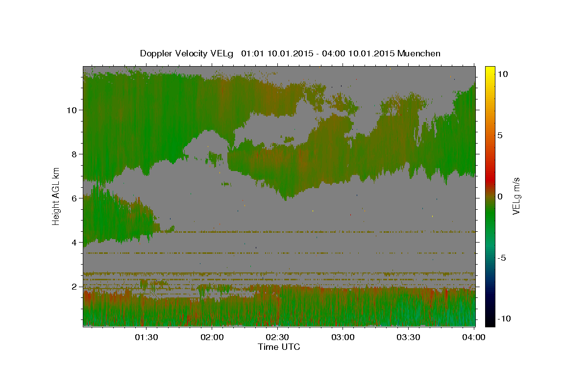Click the colorbar value label -5
Image resolution: width=588 pixels, height=392 pixels.
pos(503,258)
